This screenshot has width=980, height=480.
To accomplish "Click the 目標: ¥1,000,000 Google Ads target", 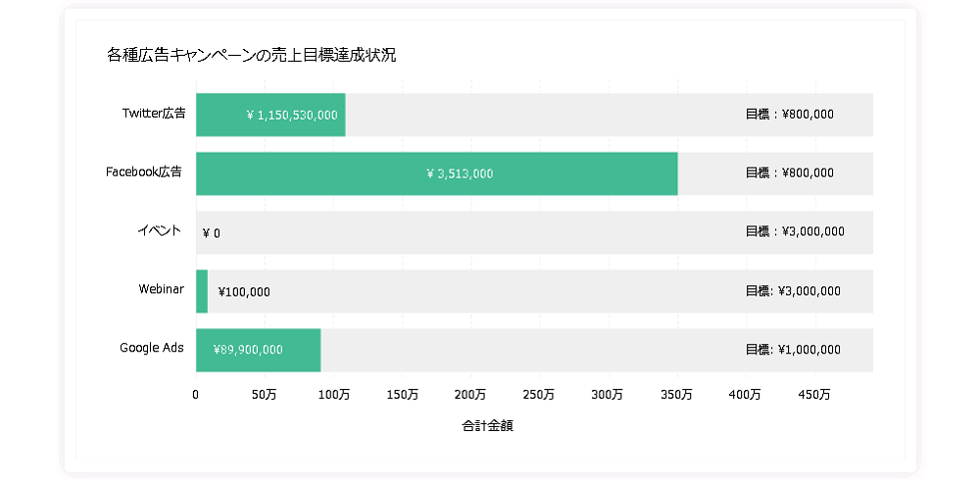I will tap(793, 350).
